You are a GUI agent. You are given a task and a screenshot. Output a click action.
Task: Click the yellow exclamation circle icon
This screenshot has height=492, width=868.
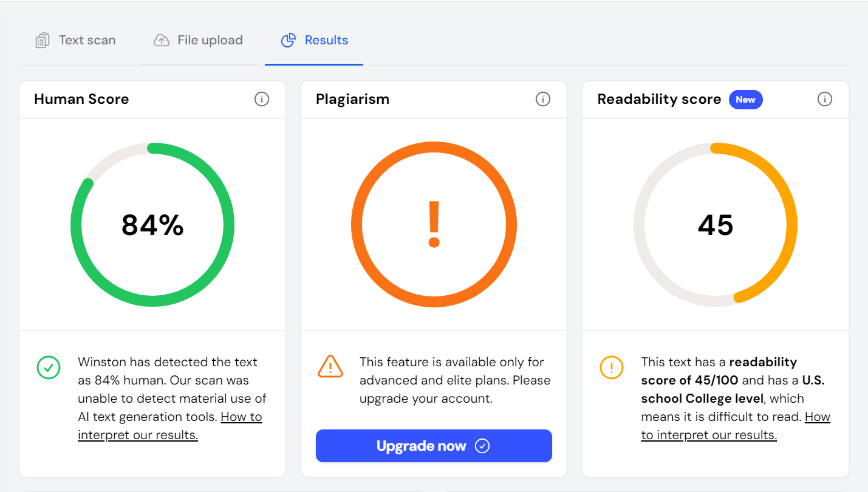(x=612, y=367)
